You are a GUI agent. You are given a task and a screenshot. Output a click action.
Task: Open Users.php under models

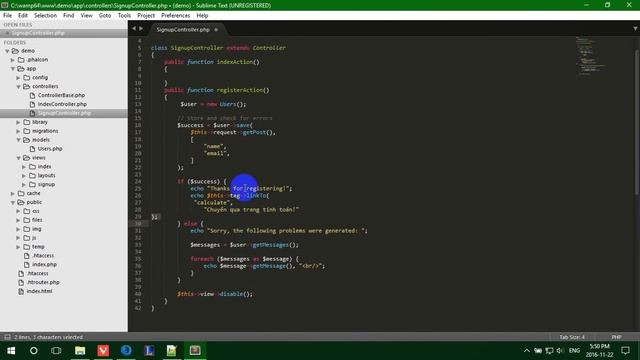tap(50, 149)
